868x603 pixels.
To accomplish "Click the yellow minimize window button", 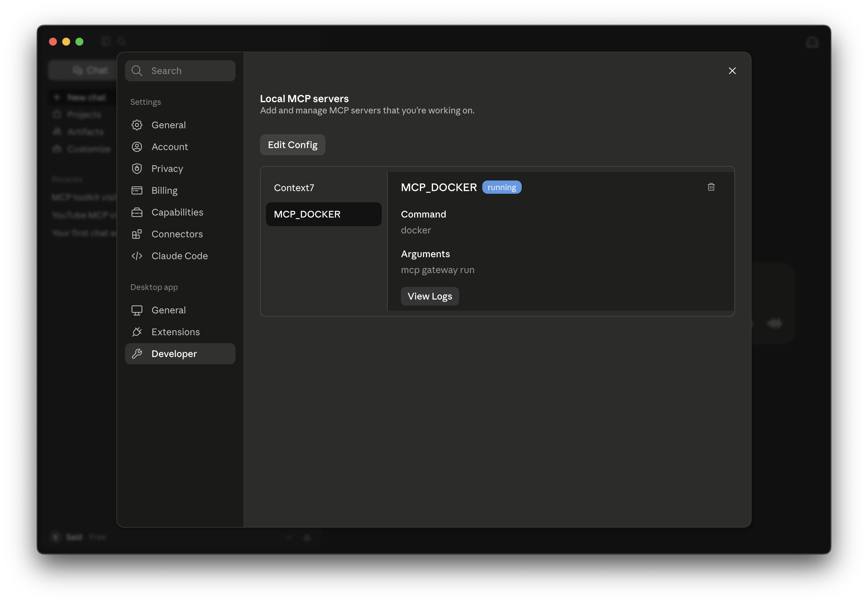I will (66, 42).
